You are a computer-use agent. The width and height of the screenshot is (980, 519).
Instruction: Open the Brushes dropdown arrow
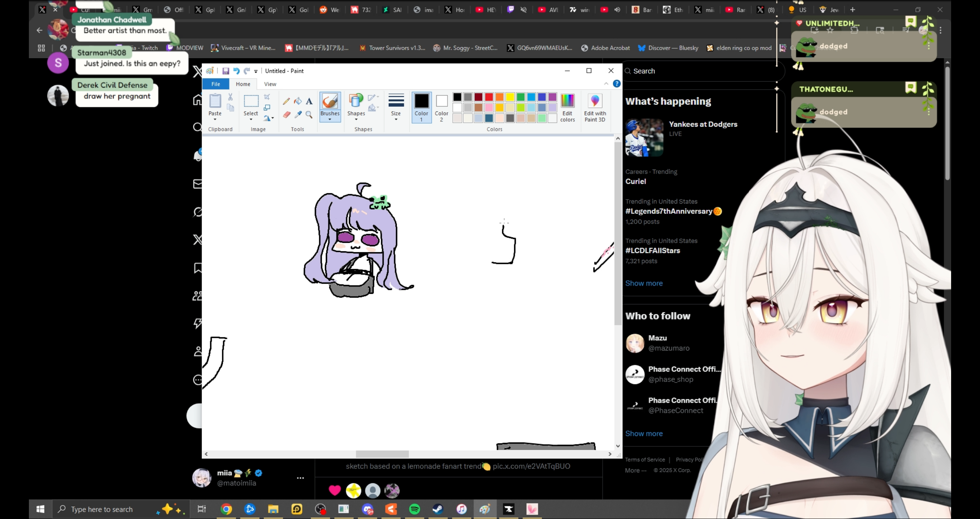point(330,120)
